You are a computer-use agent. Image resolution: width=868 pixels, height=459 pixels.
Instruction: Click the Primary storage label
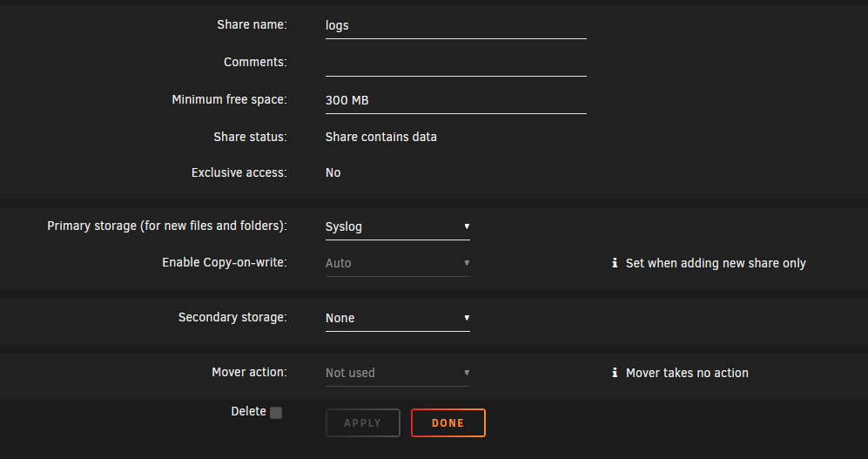click(x=167, y=226)
